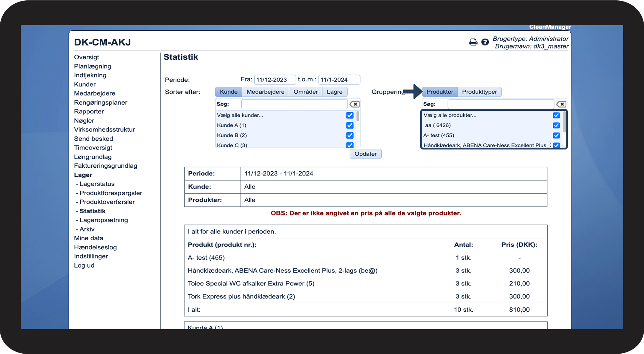Image resolution: width=644 pixels, height=354 pixels.
Task: Uncheck the 'Vælg alle kunder' checkbox
Action: pyautogui.click(x=350, y=116)
